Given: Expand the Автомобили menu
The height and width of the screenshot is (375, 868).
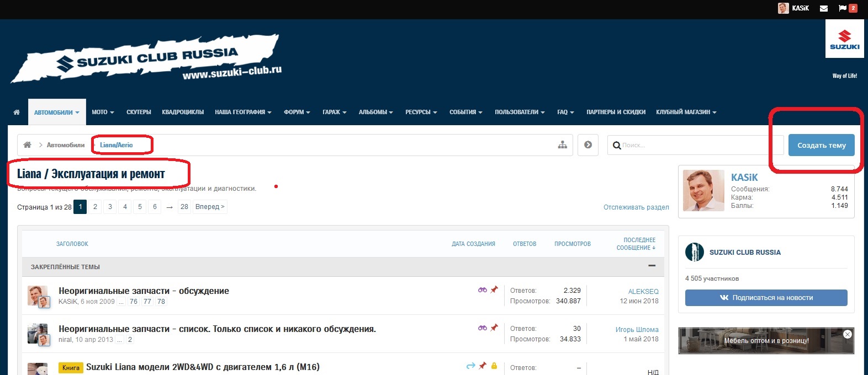Looking at the screenshot, I should (x=57, y=112).
